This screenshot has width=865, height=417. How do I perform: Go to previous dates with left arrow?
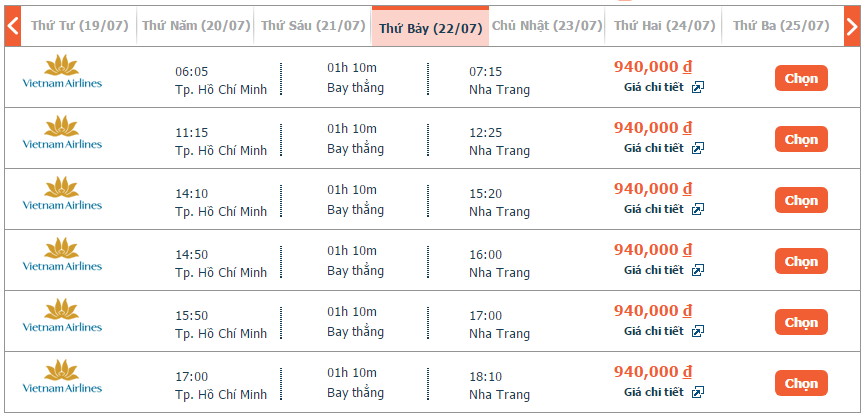click(x=12, y=26)
